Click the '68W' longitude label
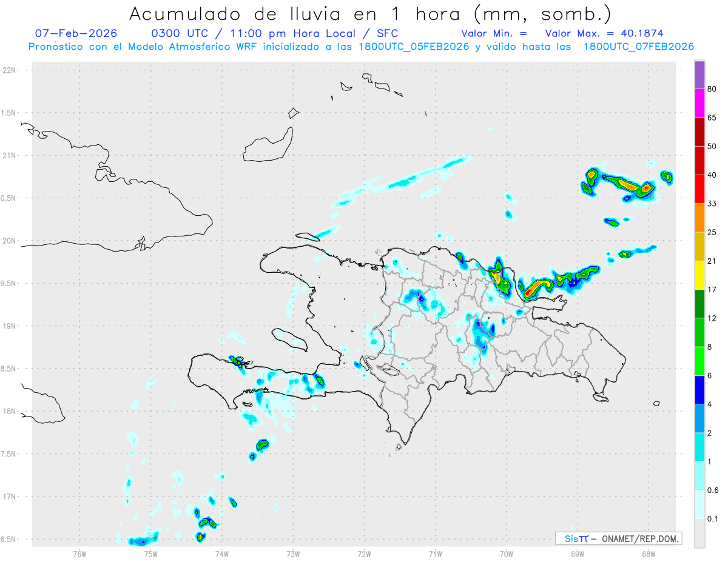This screenshot has height=562, width=728. (x=648, y=554)
